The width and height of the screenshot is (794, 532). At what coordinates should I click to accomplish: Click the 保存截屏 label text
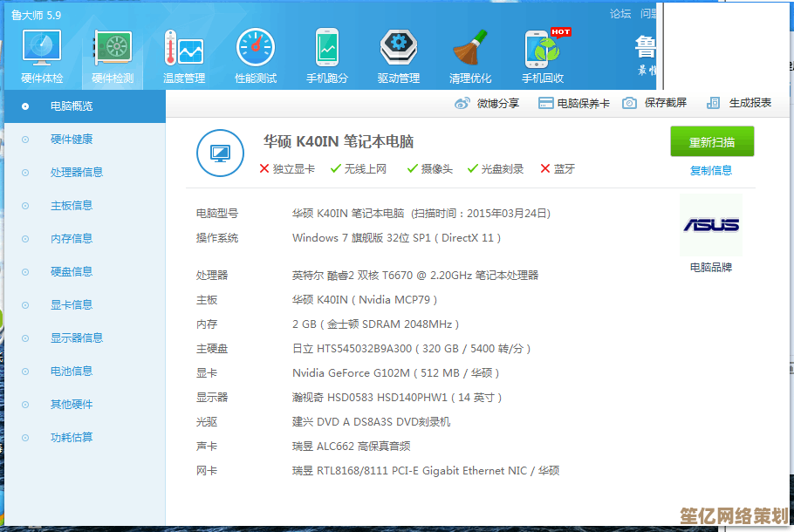coord(666,103)
